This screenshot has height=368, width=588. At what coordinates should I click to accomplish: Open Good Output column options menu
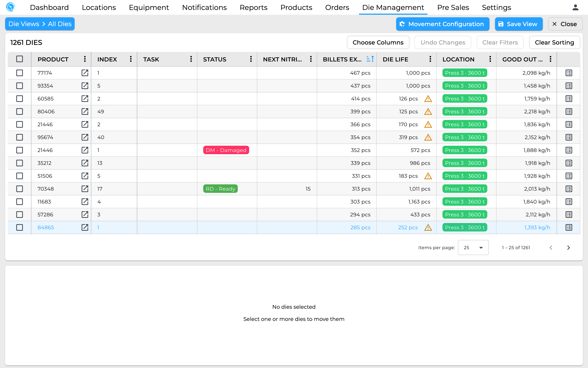point(550,59)
